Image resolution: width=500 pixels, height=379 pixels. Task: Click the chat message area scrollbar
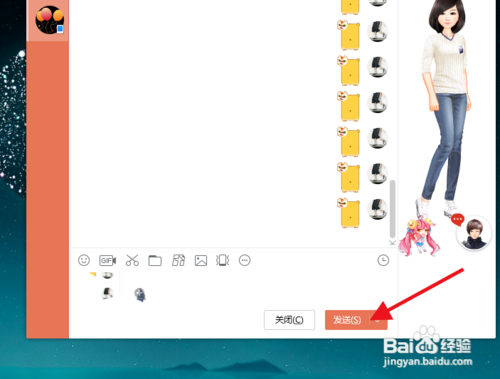click(x=393, y=208)
